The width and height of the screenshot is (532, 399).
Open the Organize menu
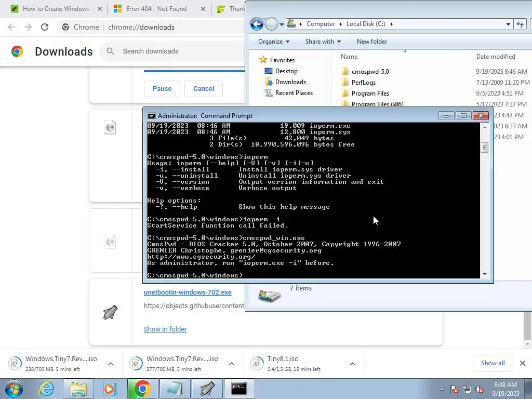coord(273,42)
